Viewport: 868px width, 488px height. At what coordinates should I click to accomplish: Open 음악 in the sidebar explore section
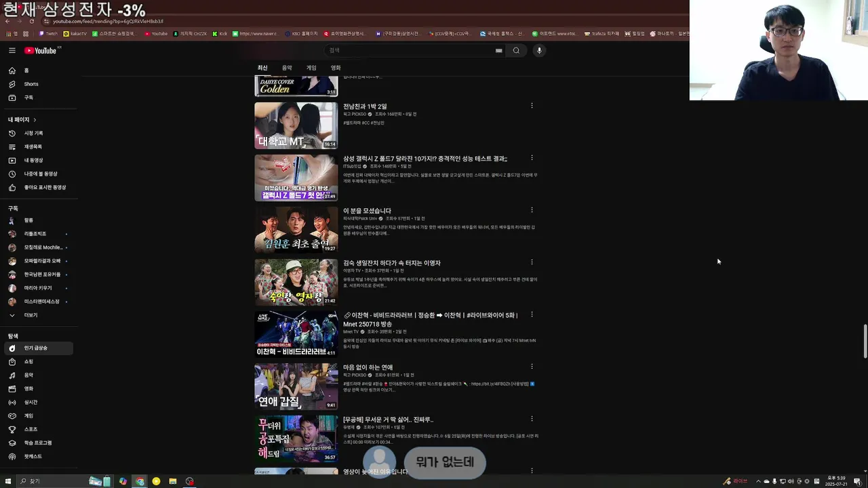pyautogui.click(x=37, y=375)
